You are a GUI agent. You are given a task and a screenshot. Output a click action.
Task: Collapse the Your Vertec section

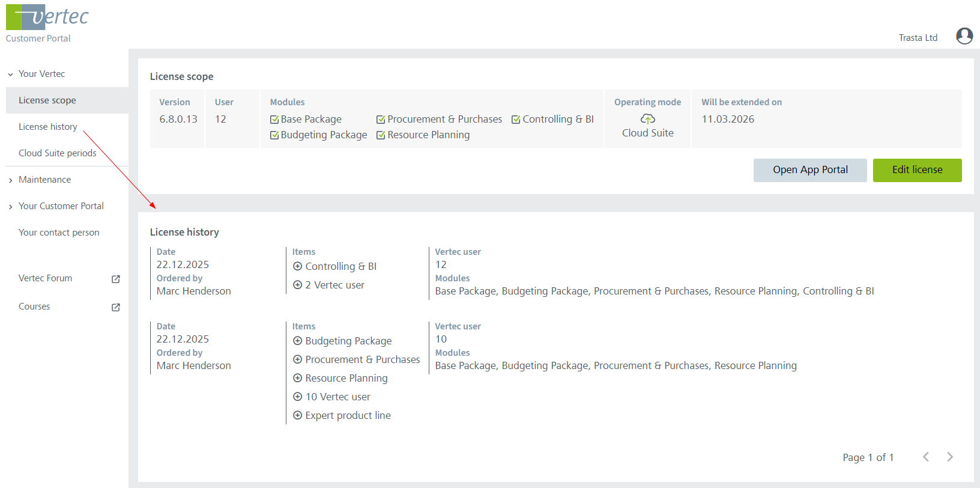coord(11,75)
